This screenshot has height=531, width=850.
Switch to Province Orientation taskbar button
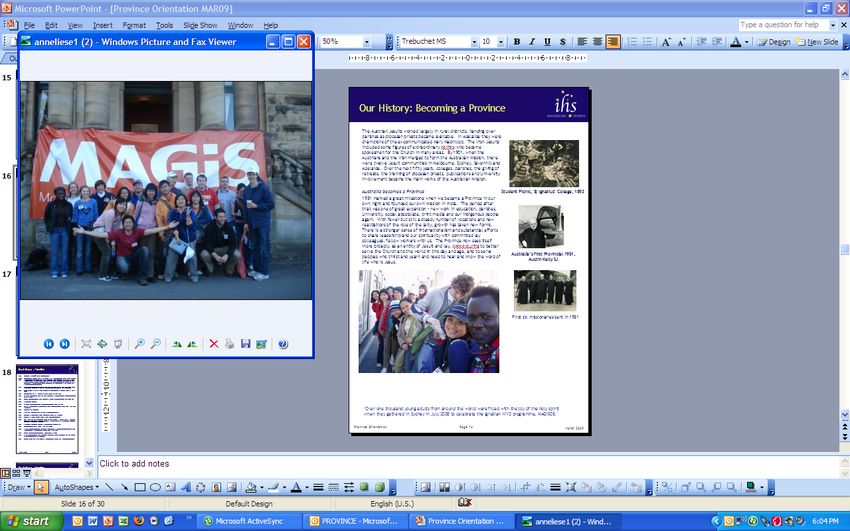[461, 521]
